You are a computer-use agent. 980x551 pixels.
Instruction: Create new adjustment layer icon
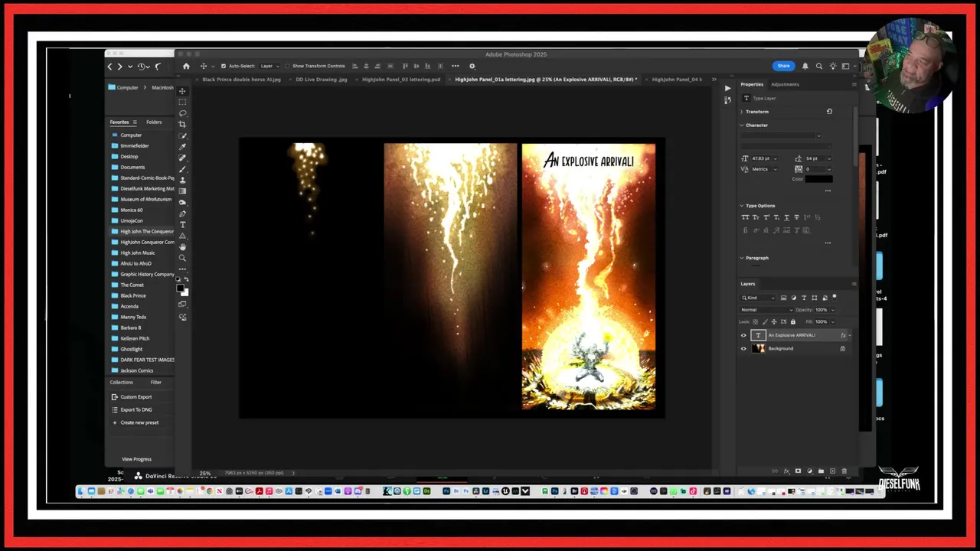click(809, 471)
